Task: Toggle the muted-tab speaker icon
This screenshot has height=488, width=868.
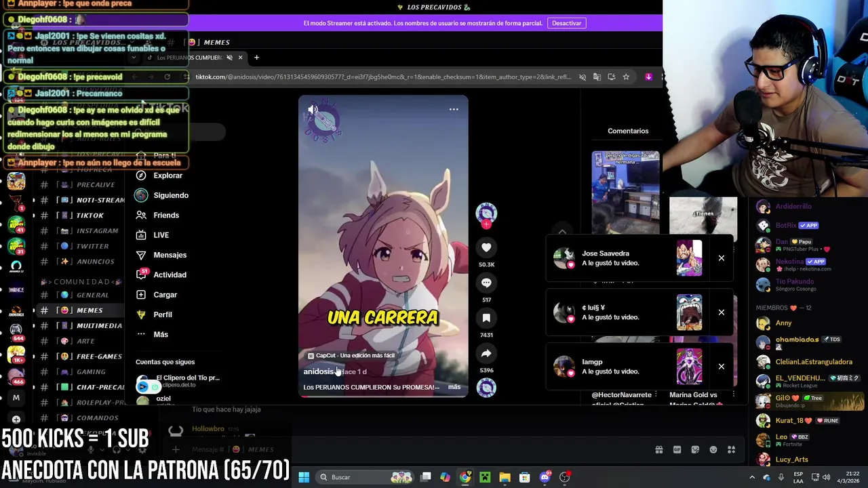Action: 230,58
